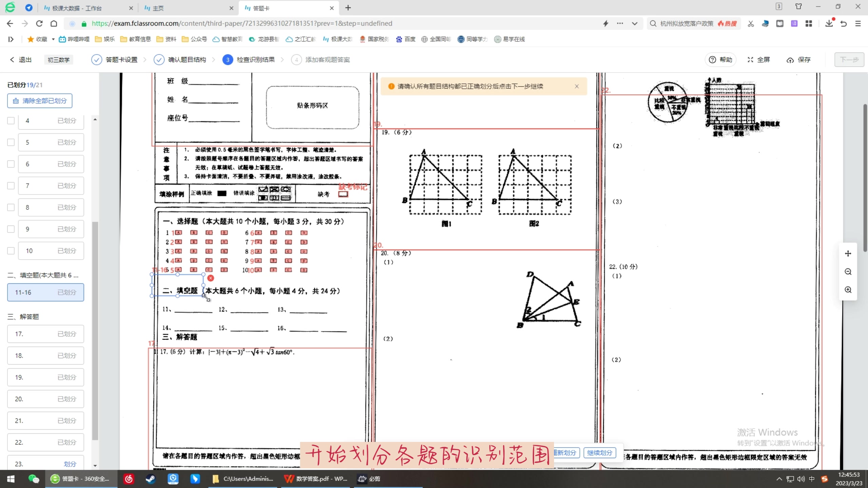Open the three-dot address bar menu

coord(620,23)
